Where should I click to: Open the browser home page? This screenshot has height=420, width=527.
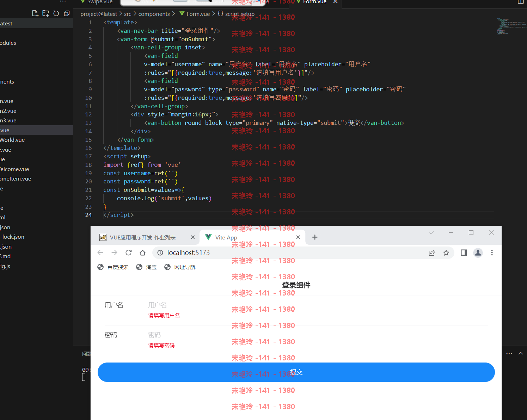(x=142, y=252)
